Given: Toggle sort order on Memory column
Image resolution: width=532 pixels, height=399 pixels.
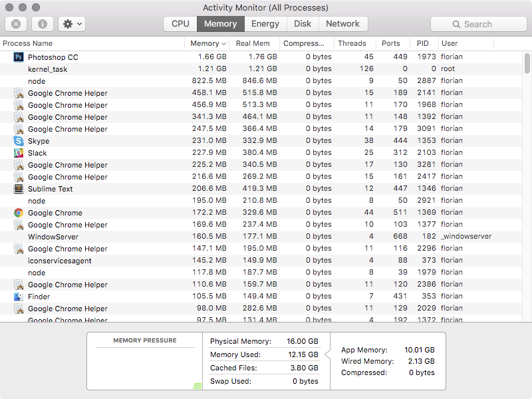Looking at the screenshot, I should tap(208, 43).
